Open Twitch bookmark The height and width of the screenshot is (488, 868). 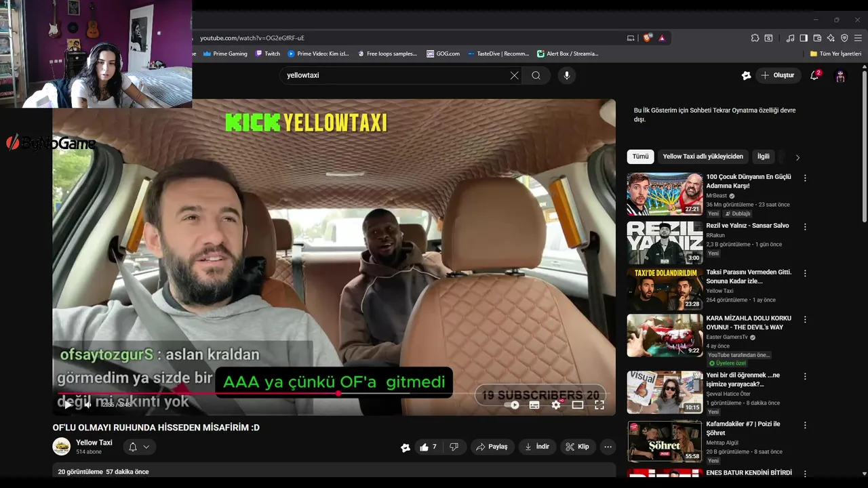(x=268, y=54)
